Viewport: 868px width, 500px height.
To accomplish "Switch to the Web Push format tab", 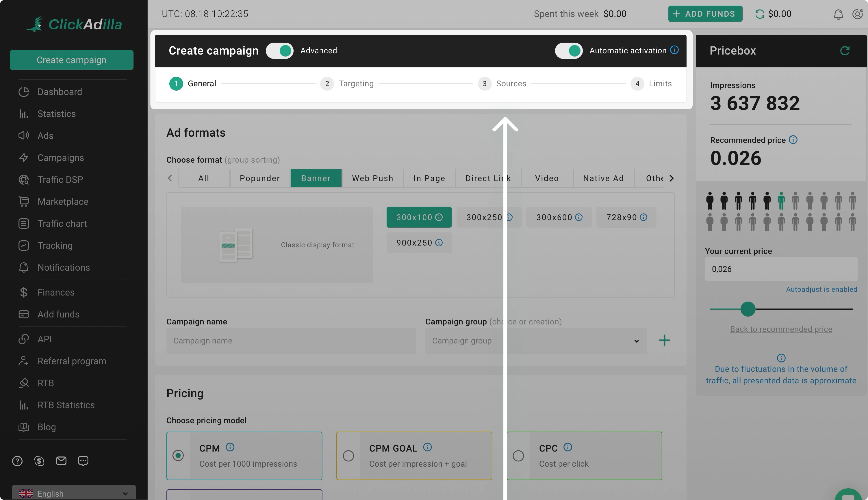I will [x=373, y=178].
